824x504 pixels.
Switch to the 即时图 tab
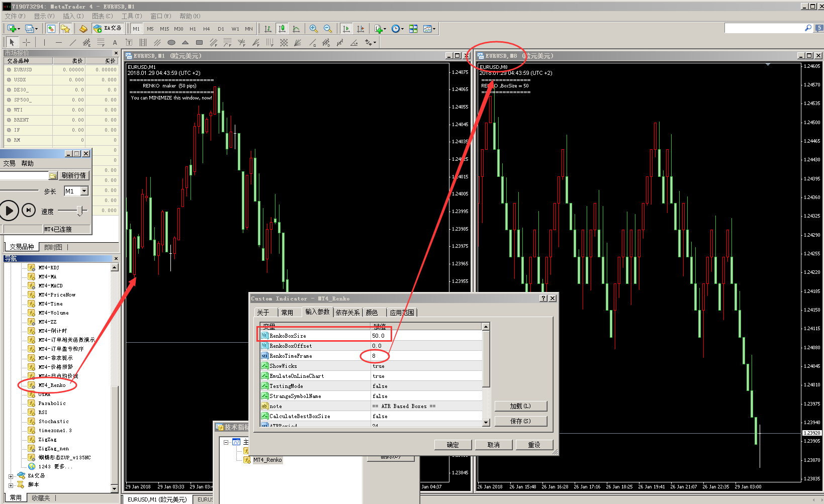53,247
